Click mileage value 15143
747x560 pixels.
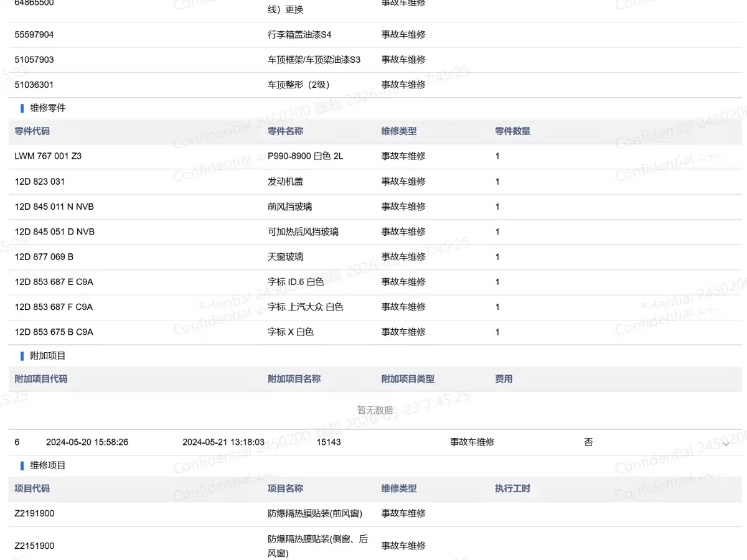tap(329, 442)
